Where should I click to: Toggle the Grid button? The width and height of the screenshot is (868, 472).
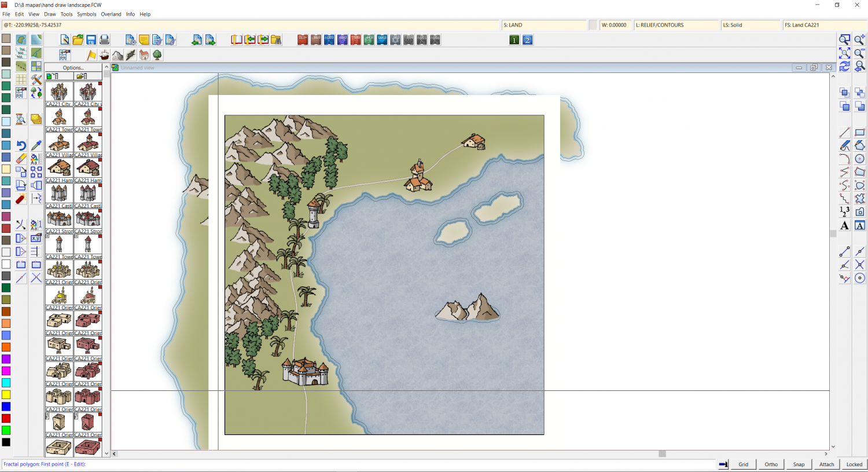(743, 464)
